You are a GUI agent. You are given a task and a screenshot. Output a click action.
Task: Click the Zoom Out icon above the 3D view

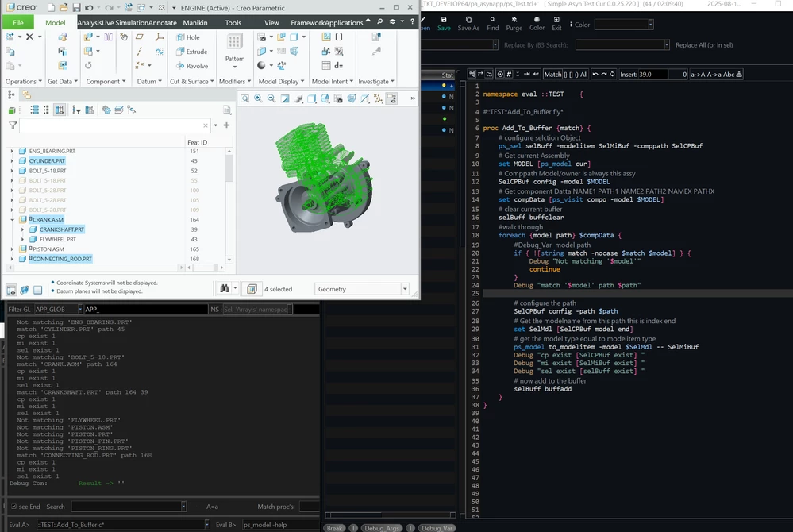(x=271, y=98)
